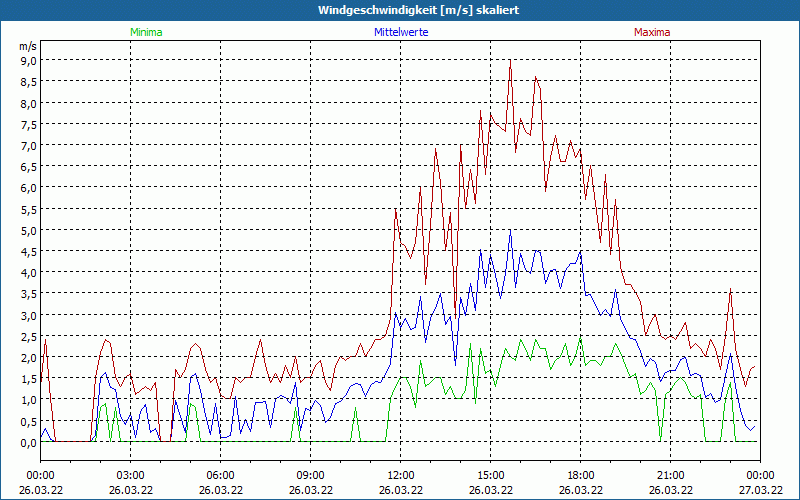Select the 09:00 time axis label
This screenshot has height=500, width=800.
click(310, 475)
